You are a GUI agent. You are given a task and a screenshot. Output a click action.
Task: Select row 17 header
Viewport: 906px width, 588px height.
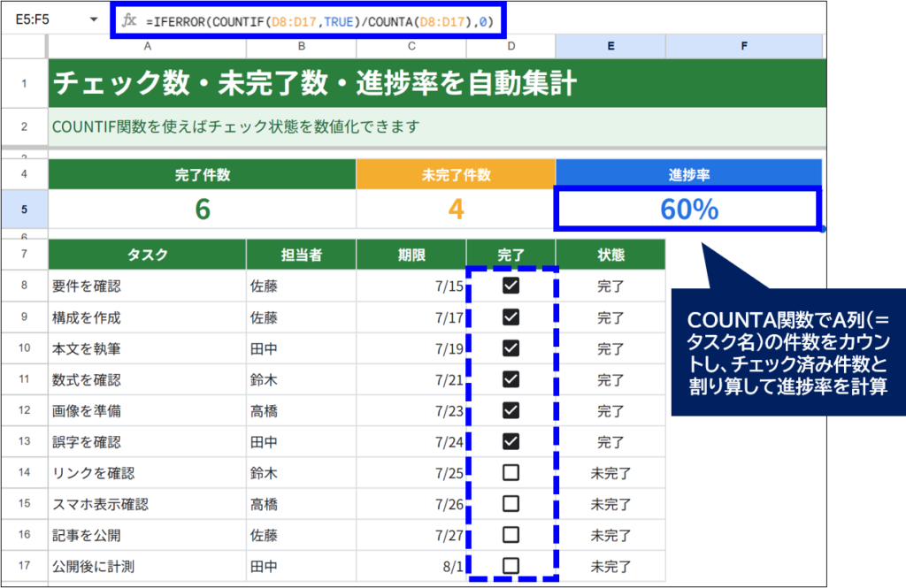coord(24,566)
